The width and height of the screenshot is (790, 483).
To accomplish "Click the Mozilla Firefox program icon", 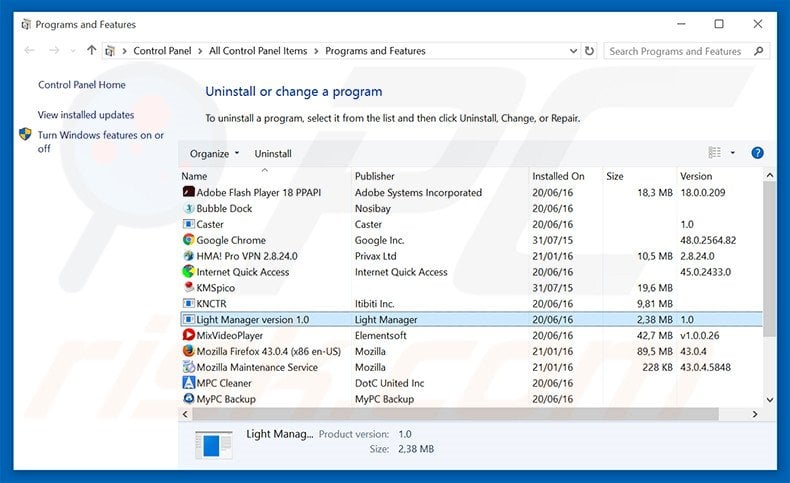I will coord(188,351).
